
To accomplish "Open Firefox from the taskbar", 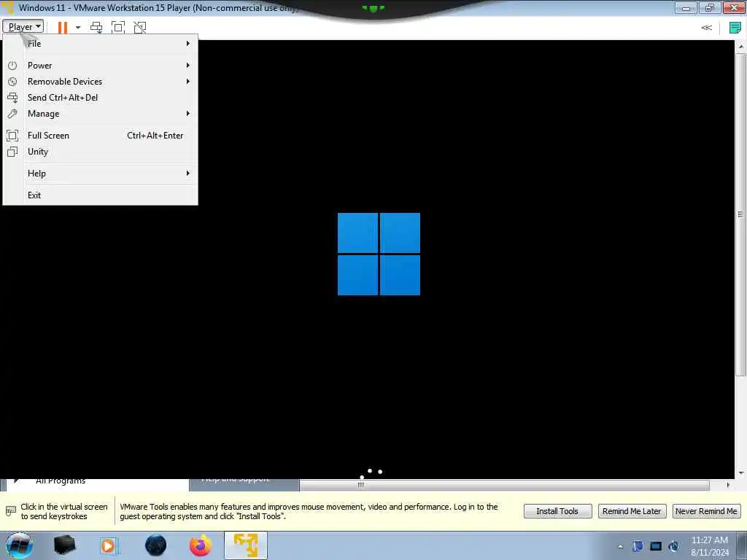I will point(201,545).
